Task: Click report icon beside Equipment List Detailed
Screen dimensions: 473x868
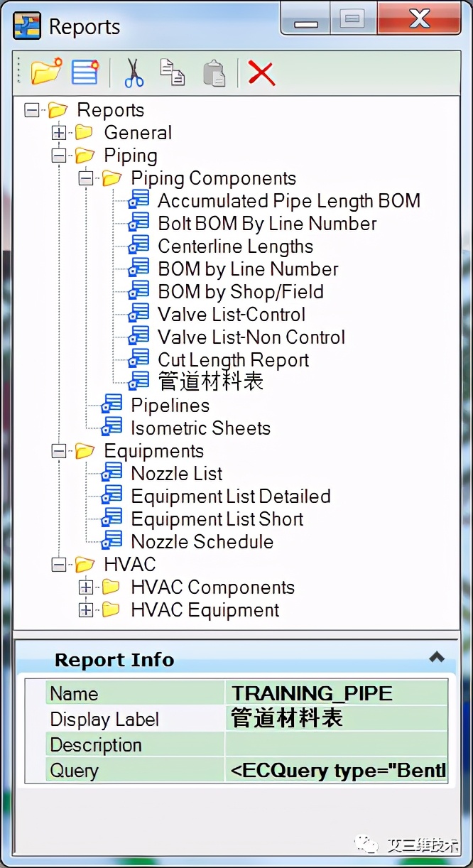Action: click(x=112, y=496)
